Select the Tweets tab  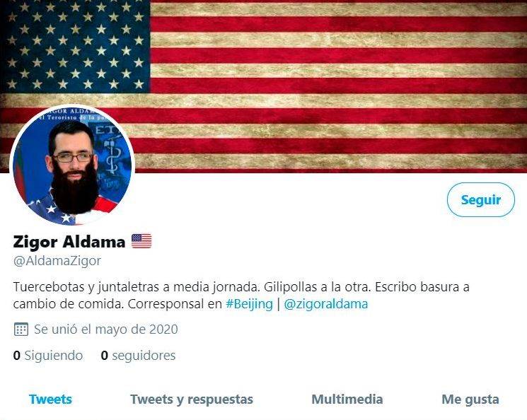[x=50, y=399]
